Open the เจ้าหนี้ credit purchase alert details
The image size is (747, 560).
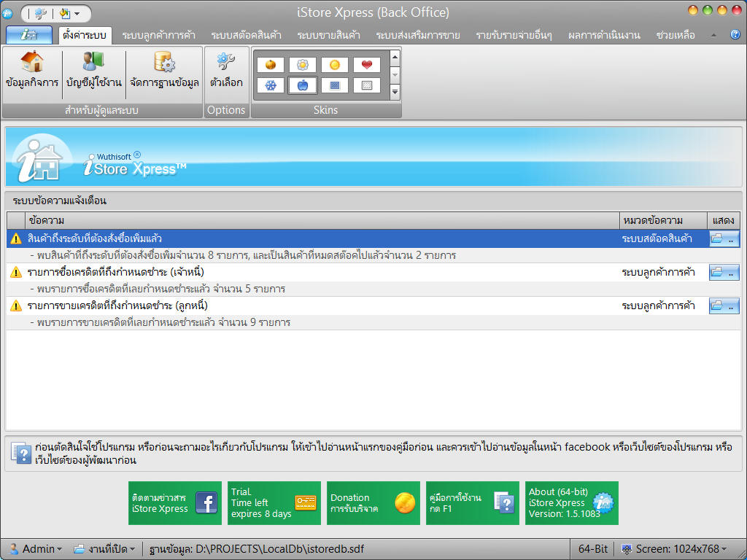click(724, 273)
